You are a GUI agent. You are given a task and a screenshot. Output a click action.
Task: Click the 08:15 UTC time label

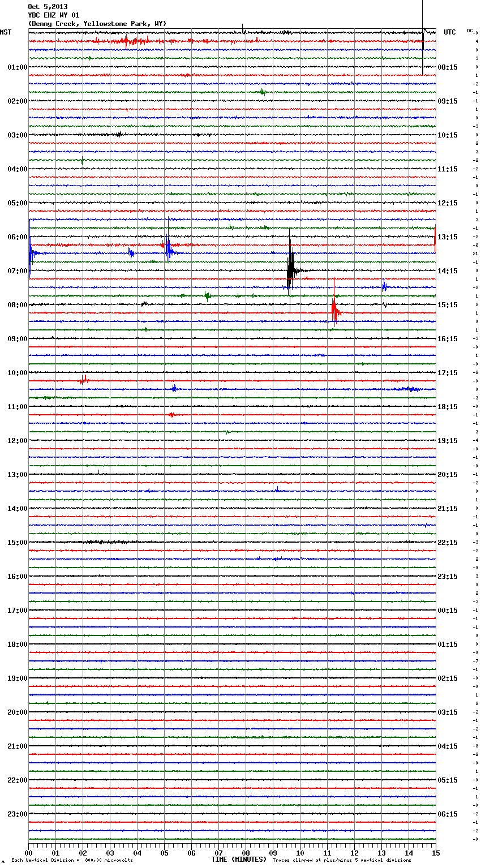point(448,67)
